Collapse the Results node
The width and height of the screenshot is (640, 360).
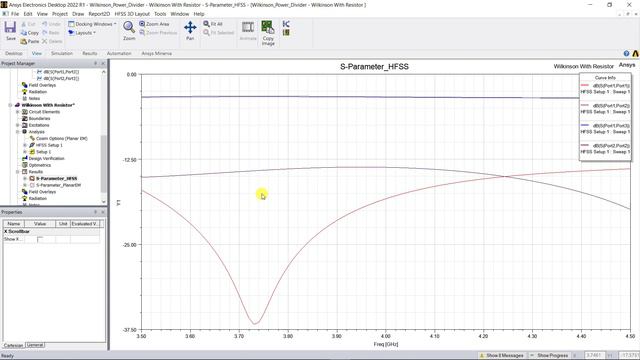[18, 172]
